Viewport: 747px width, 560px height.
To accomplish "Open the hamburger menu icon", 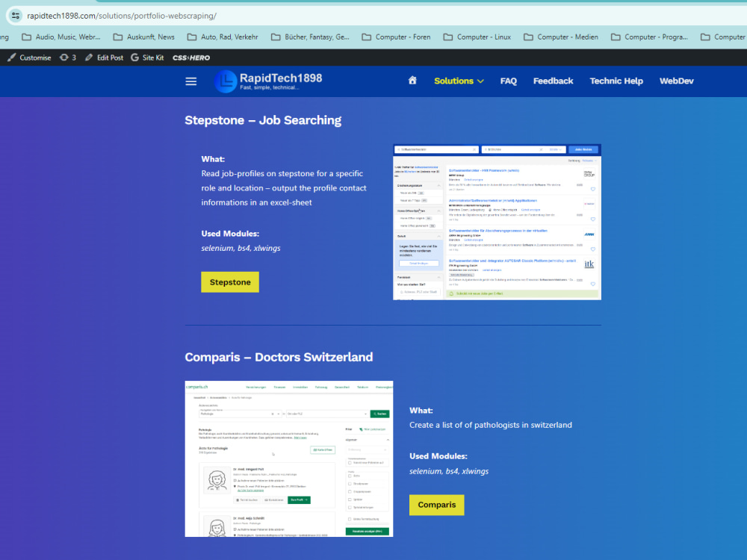I will 191,81.
